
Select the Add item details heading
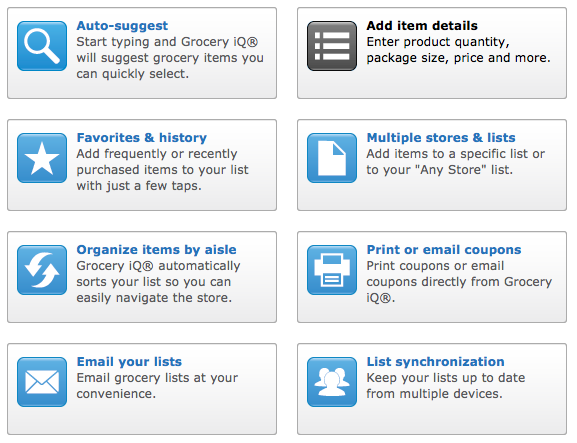click(422, 26)
